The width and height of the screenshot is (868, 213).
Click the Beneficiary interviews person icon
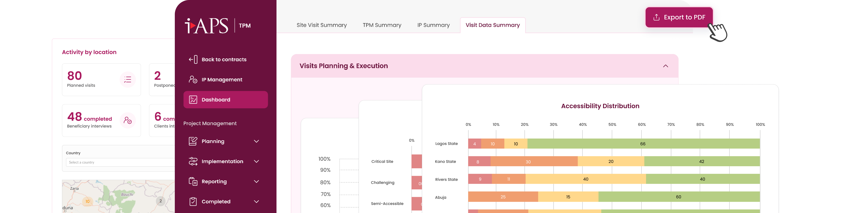(128, 120)
